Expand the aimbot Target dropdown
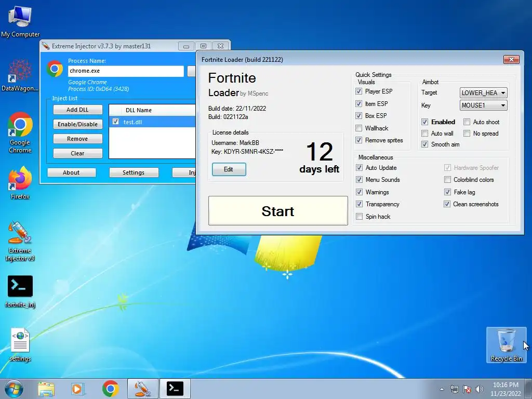Screen dimensions: 532x399 coord(484,92)
